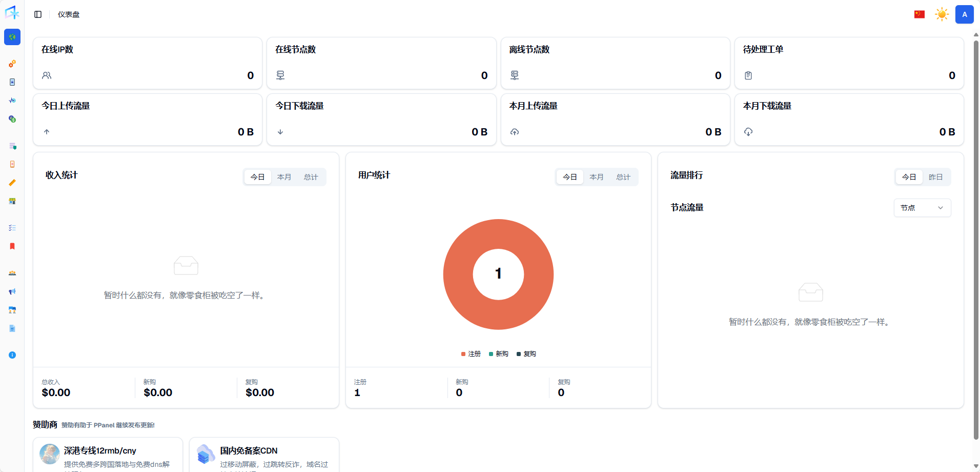Select the globe dashboard icon in sidebar

coord(12,37)
